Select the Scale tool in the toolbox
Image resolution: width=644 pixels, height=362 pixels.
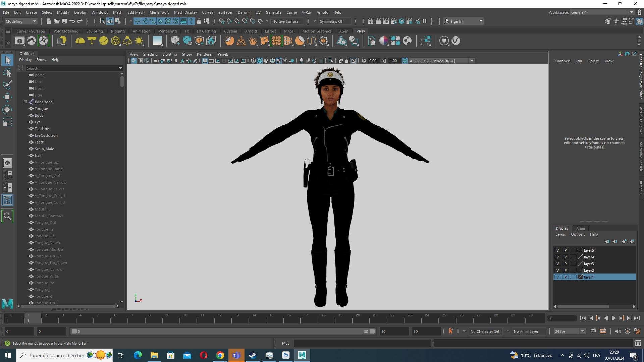pos(7,122)
